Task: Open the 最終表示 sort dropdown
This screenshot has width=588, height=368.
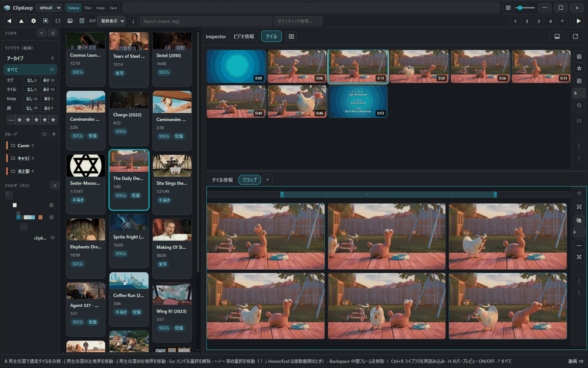Action: [x=112, y=21]
